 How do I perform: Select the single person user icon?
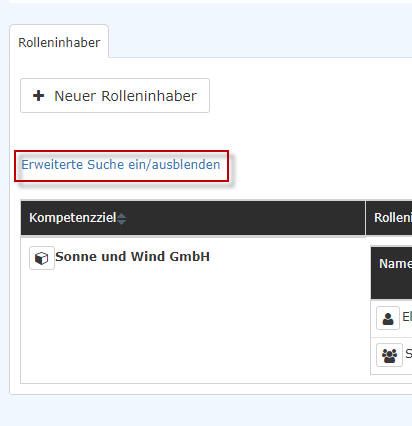pos(388,318)
